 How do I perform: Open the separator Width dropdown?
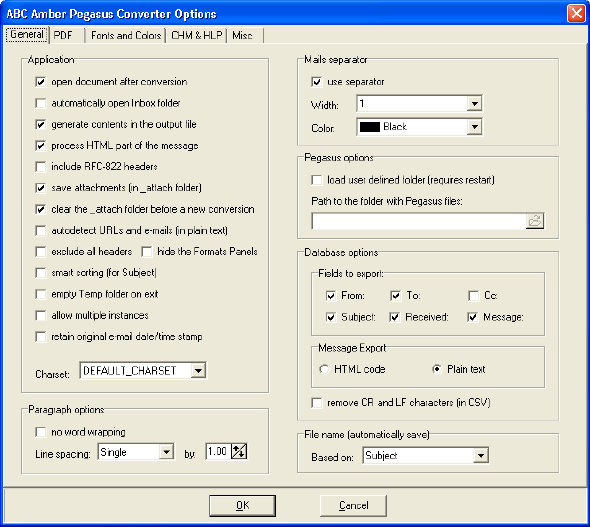(x=474, y=103)
